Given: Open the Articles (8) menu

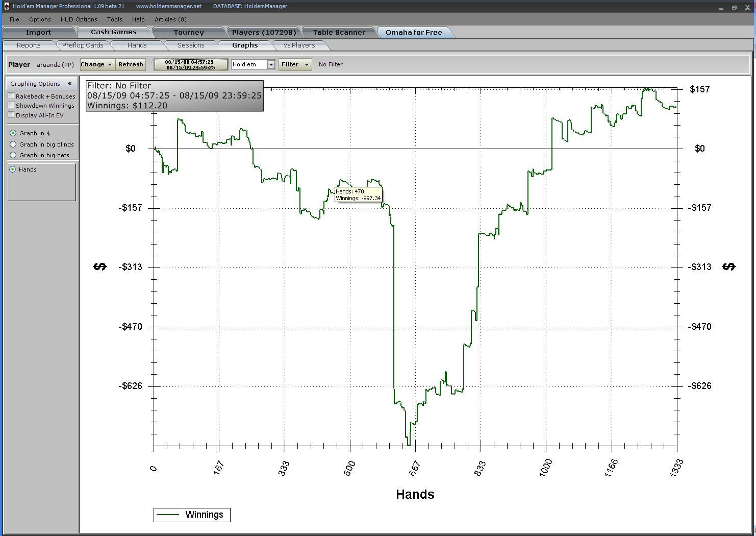Looking at the screenshot, I should (170, 19).
